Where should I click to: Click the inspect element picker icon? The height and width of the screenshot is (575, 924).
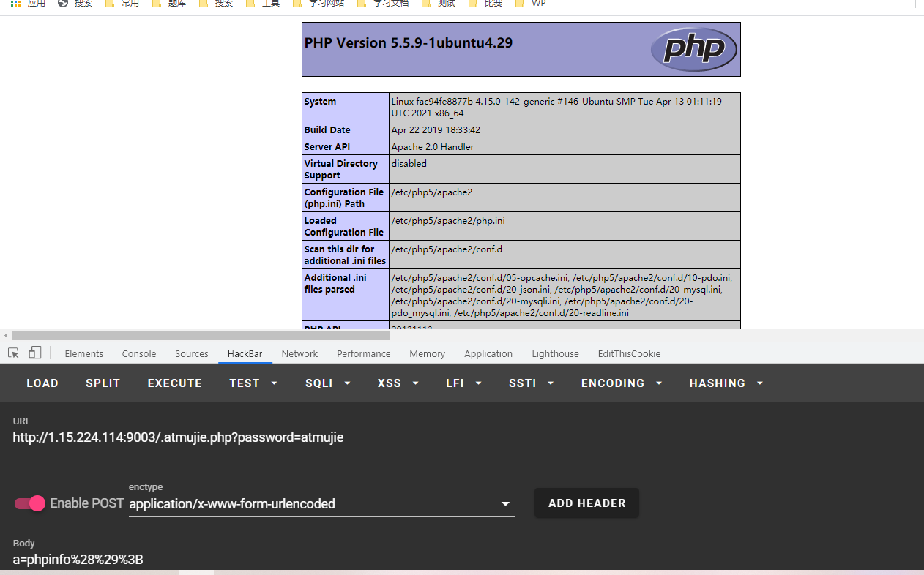(13, 353)
